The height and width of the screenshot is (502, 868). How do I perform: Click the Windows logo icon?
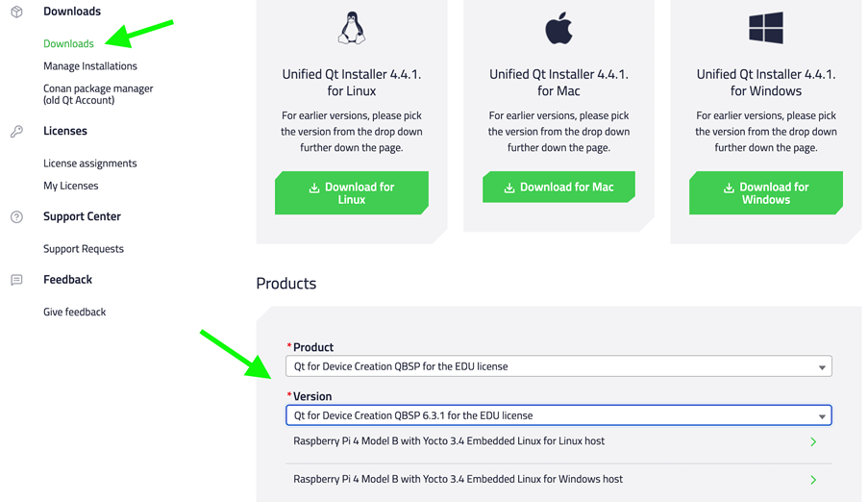point(766,29)
